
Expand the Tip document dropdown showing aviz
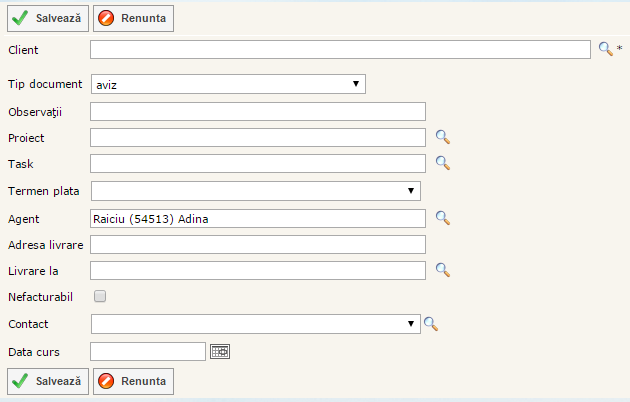point(228,85)
